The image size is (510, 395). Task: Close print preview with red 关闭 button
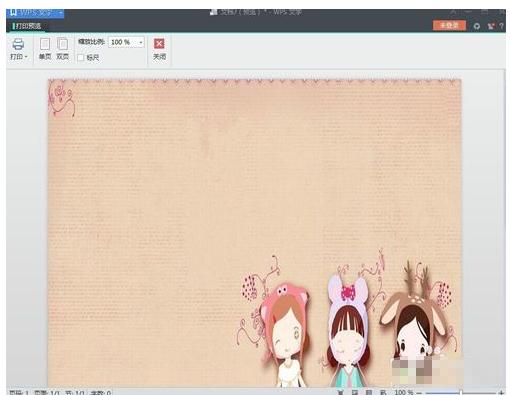pos(159,49)
